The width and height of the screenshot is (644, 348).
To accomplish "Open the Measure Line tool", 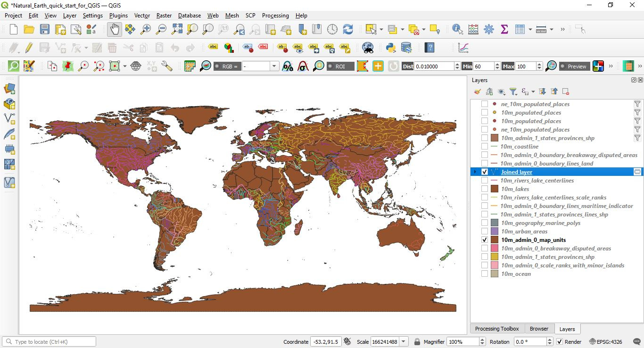I will click(540, 29).
